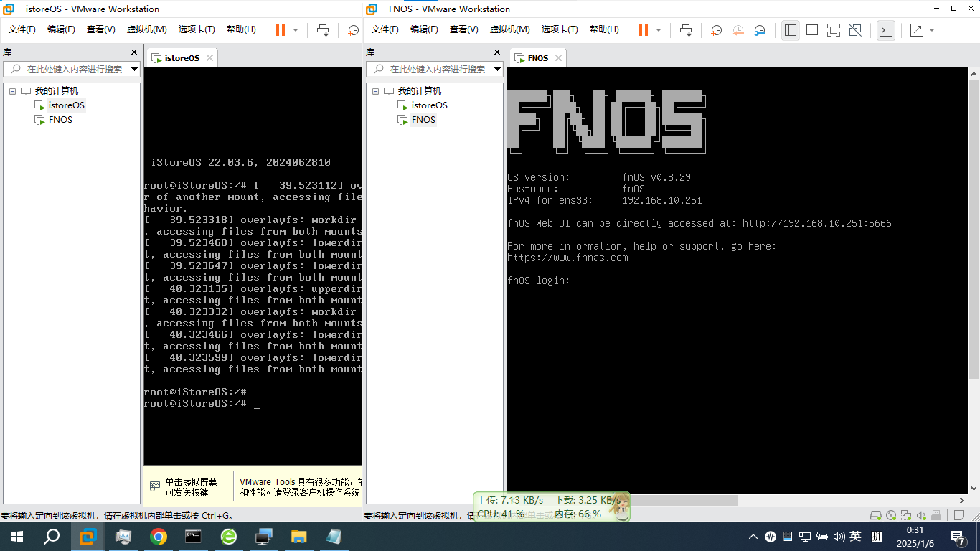Image resolution: width=980 pixels, height=551 pixels.
Task: Click CD/DVD drive status icon
Action: point(891,515)
